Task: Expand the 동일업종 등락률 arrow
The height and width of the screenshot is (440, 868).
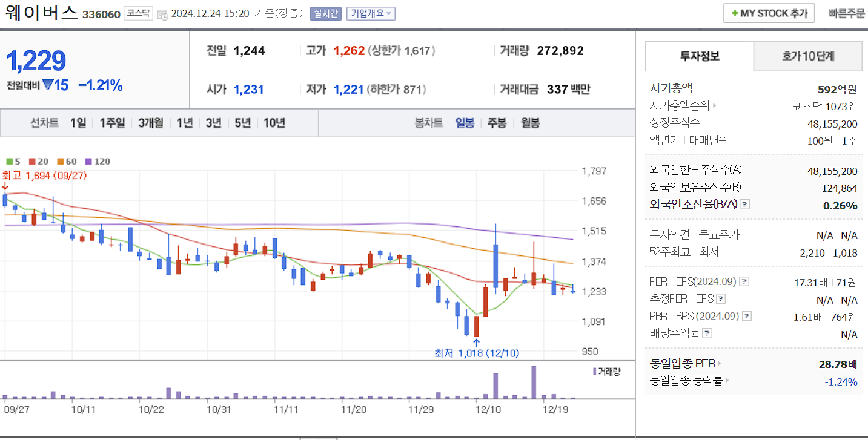Action: point(726,381)
